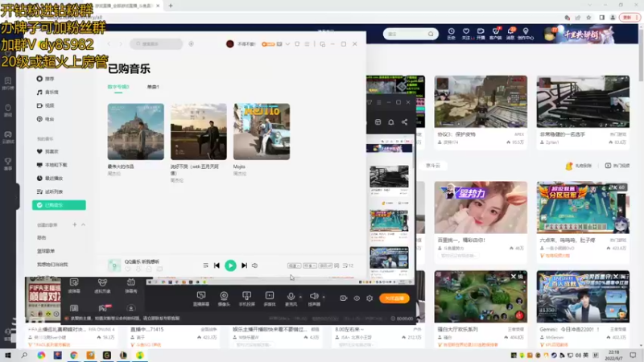Skip to next track in QQ Music
Image resolution: width=644 pixels, height=362 pixels.
pyautogui.click(x=245, y=265)
